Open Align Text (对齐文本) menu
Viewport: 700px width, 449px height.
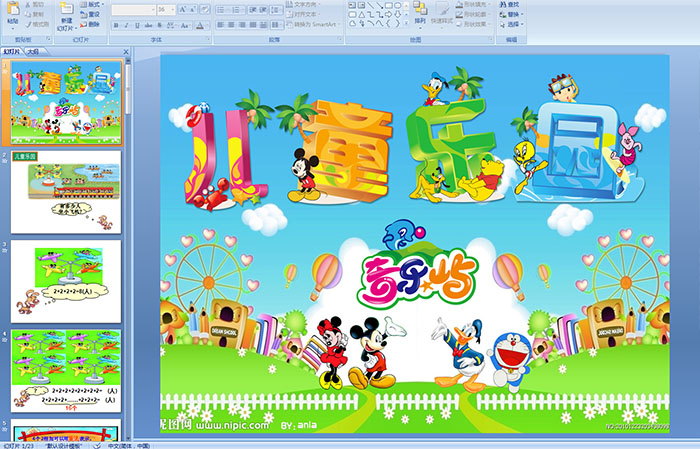[x=304, y=14]
